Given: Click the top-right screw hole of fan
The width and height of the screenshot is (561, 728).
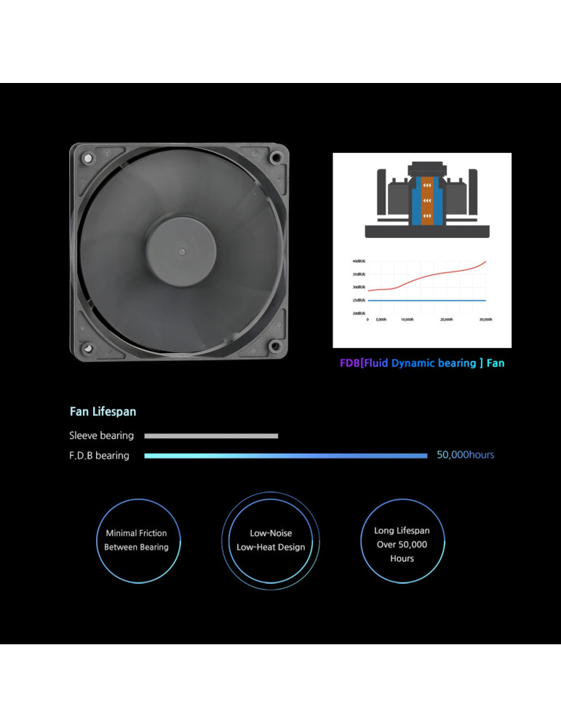Looking at the screenshot, I should click(x=275, y=157).
